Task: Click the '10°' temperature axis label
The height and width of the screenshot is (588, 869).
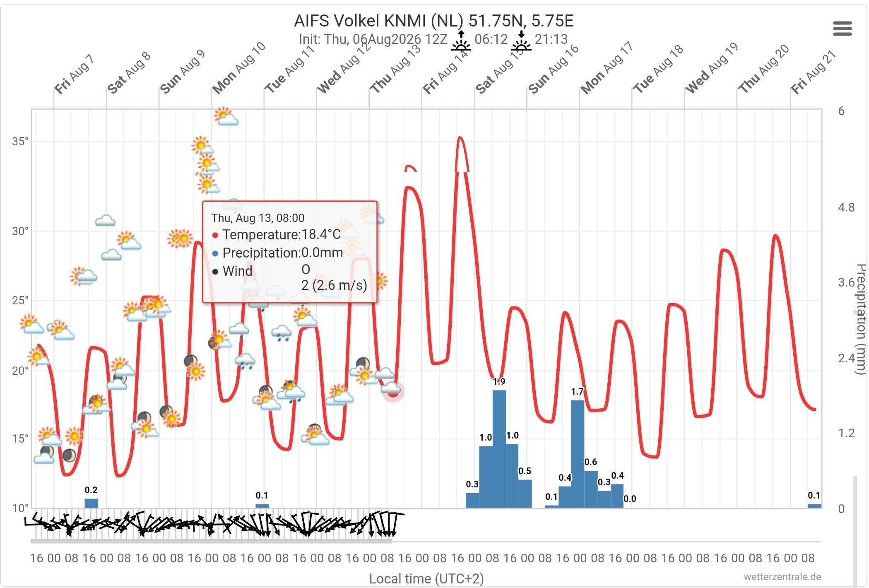Action: tap(20, 508)
